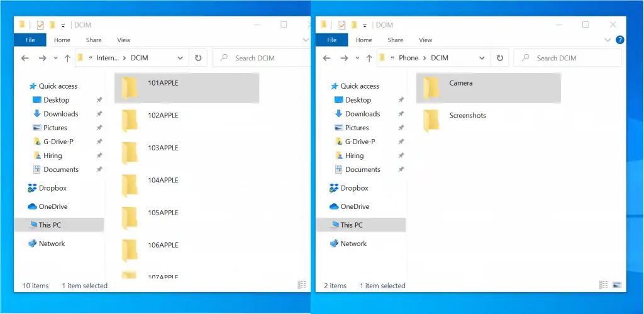Image resolution: width=644 pixels, height=314 pixels.
Task: Select Downloads in left Quick access
Action: [61, 114]
